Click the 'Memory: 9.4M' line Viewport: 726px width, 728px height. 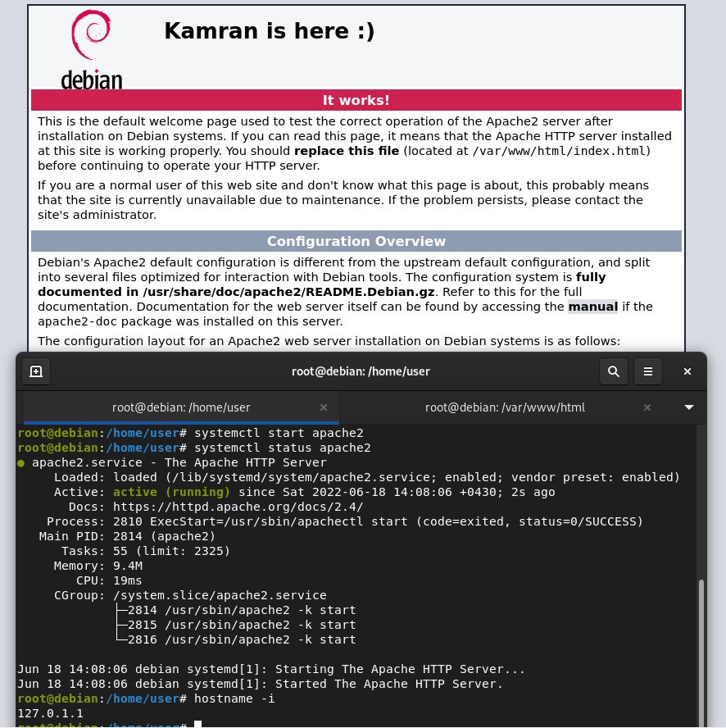point(98,566)
